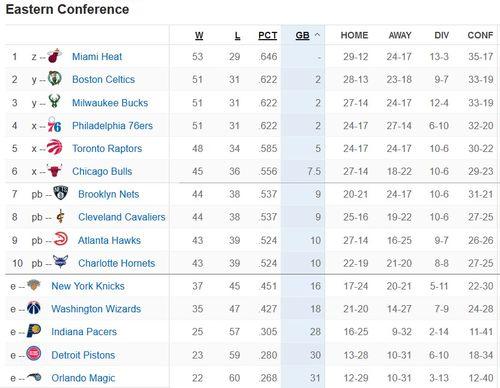Screen dimensions: 500x388
Task: Open the Orlando Magic team link
Action: 83,378
